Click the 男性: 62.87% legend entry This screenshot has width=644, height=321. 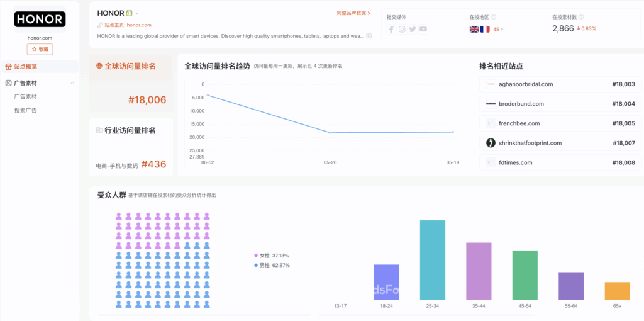pyautogui.click(x=272, y=265)
